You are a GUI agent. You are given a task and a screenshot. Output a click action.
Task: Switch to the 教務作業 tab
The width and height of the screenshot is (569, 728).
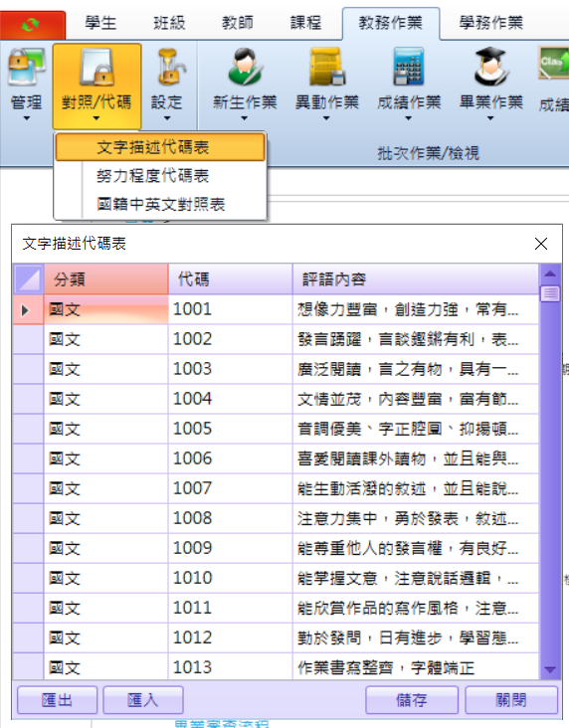click(x=391, y=23)
